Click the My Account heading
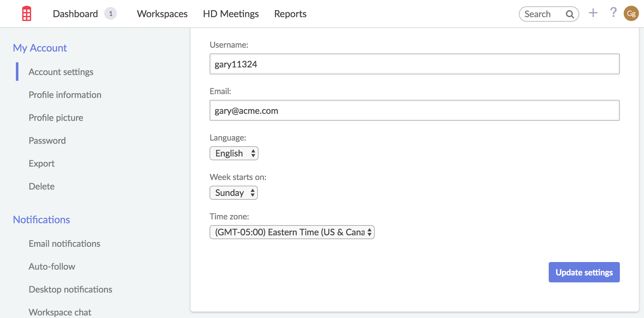 click(x=40, y=48)
